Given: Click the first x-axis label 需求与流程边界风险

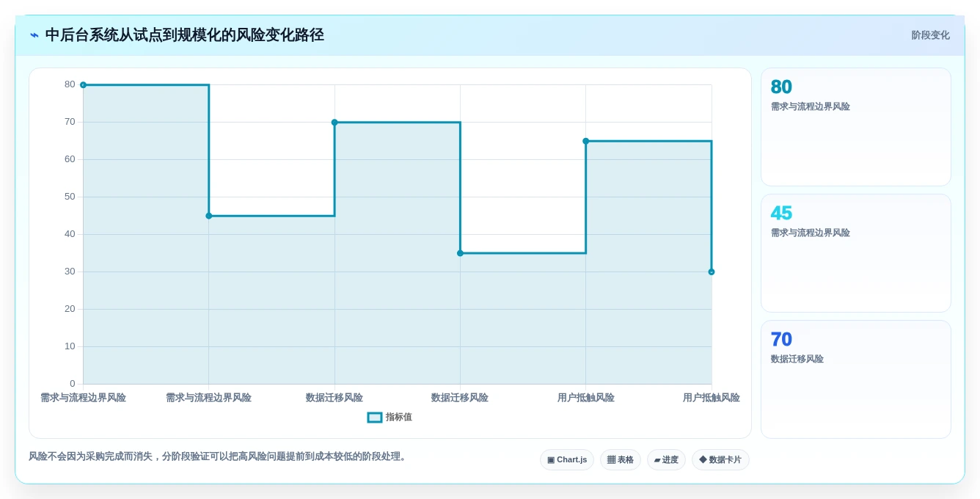Looking at the screenshot, I should pos(83,398).
